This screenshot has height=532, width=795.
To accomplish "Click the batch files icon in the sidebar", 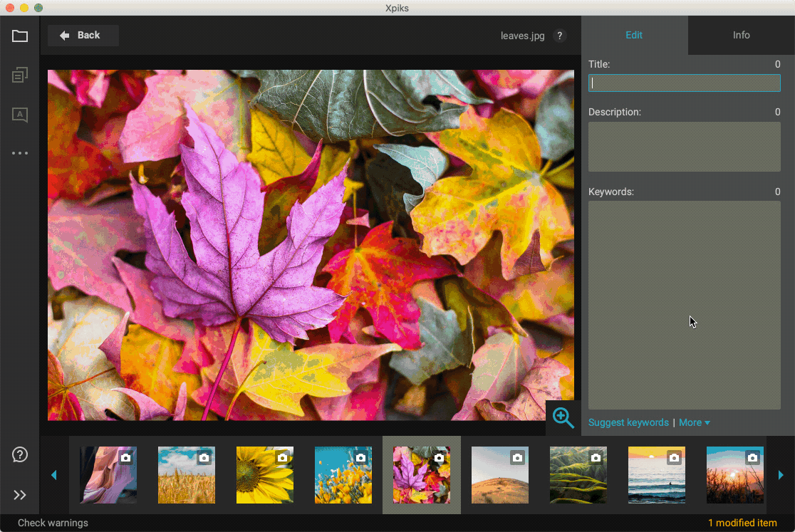I will click(x=20, y=75).
